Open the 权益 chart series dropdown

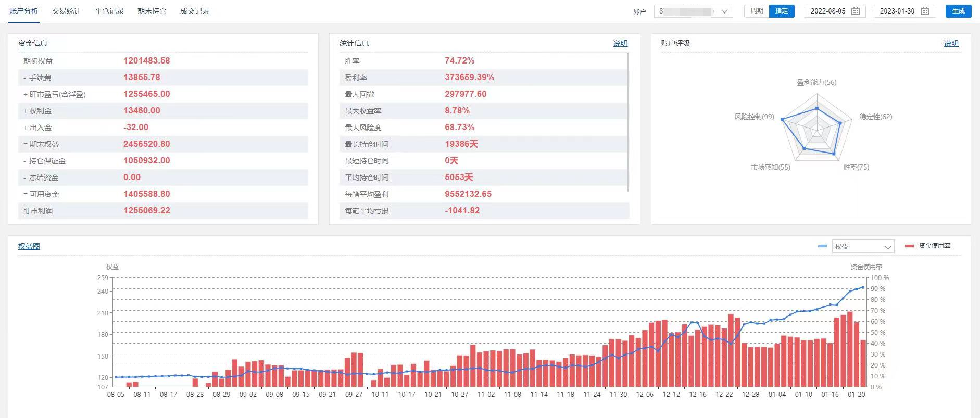[x=863, y=246]
